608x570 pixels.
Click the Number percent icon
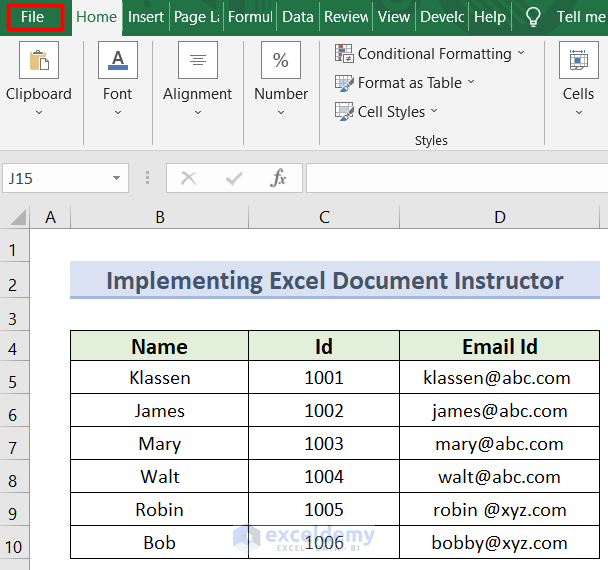click(x=281, y=60)
